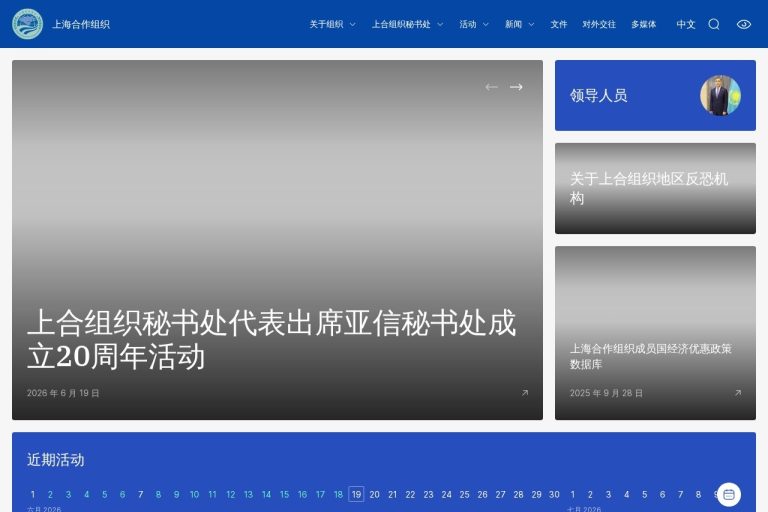Go to the 多媒体 page
768x512 pixels.
[644, 24]
